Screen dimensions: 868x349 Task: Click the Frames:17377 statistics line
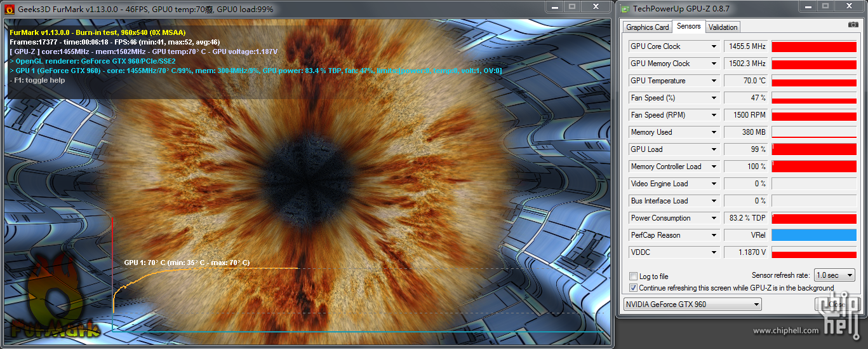115,42
